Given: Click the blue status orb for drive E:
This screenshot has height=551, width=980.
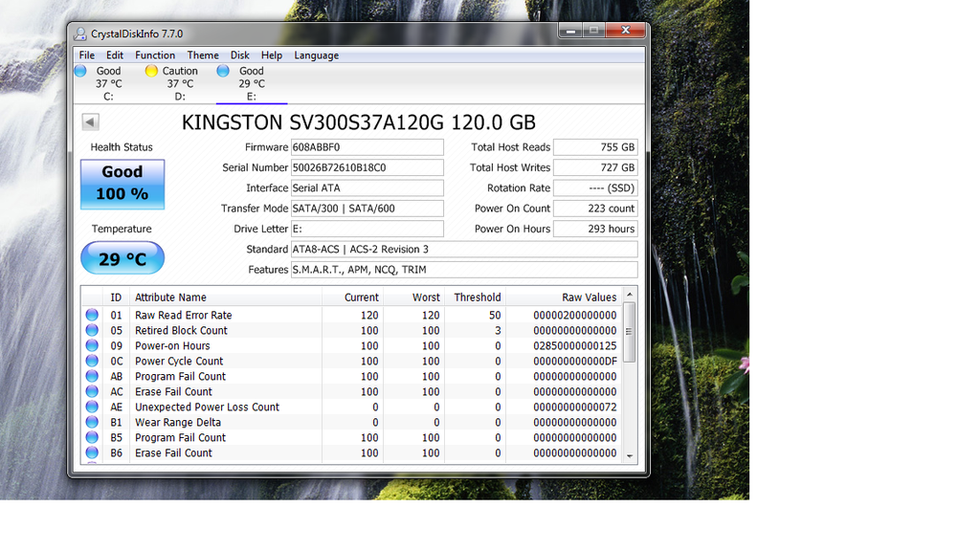Looking at the screenshot, I should click(x=223, y=71).
